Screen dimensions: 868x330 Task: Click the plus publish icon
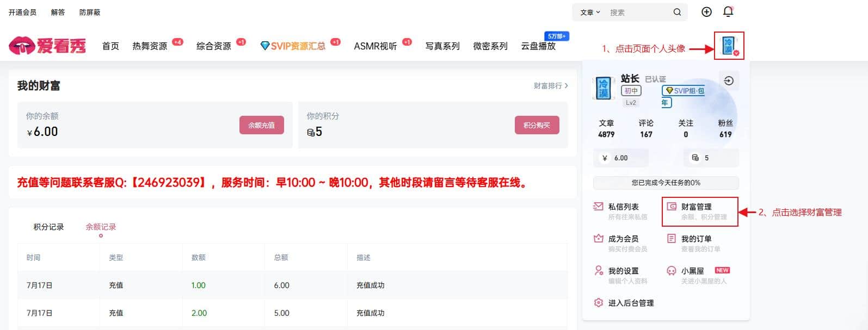pos(706,12)
